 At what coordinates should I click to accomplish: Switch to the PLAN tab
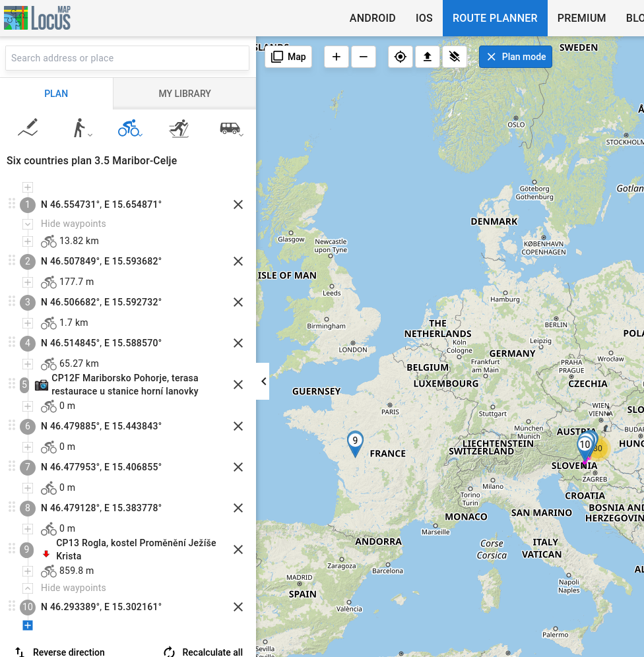pyautogui.click(x=56, y=94)
